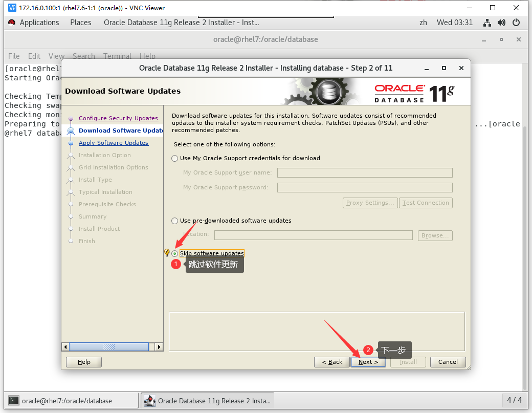Viewport: 532px width, 413px height.
Task: Click Typical Installation step
Action: 105,192
